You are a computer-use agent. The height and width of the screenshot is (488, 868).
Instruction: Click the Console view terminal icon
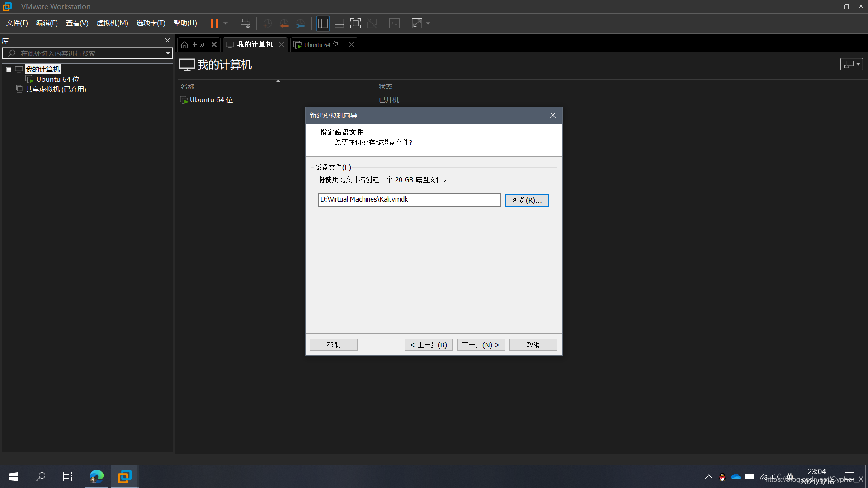[394, 23]
